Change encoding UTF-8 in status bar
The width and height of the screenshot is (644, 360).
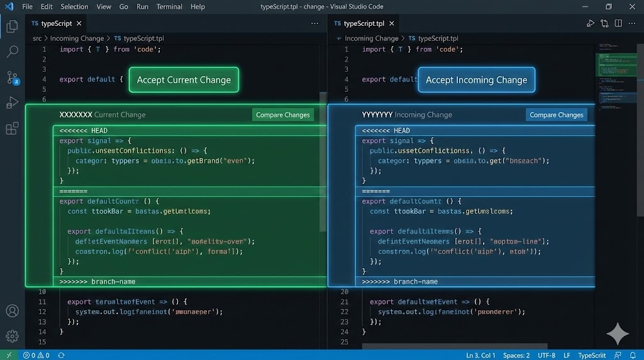click(x=547, y=355)
